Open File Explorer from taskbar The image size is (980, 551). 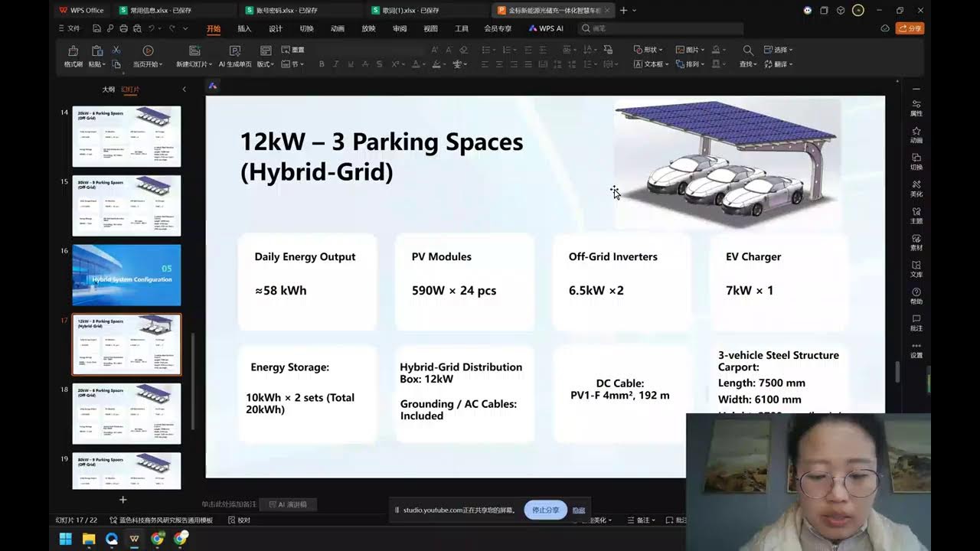pos(88,539)
